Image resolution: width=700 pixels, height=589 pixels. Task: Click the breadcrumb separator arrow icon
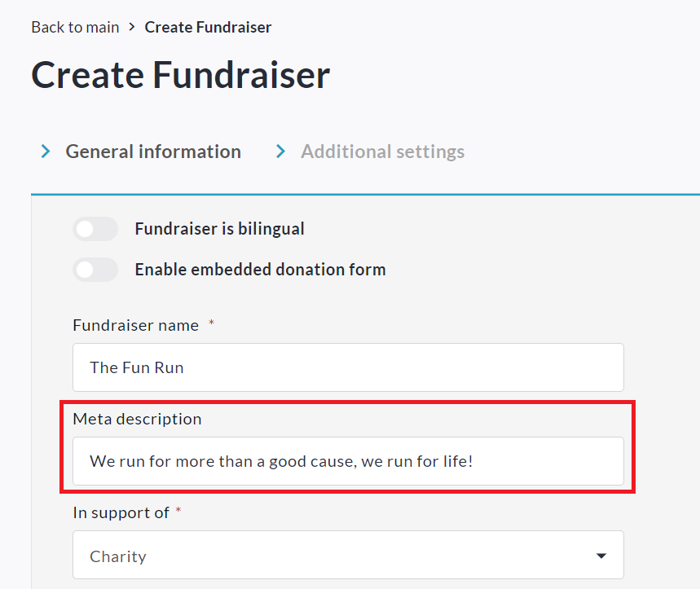[132, 27]
